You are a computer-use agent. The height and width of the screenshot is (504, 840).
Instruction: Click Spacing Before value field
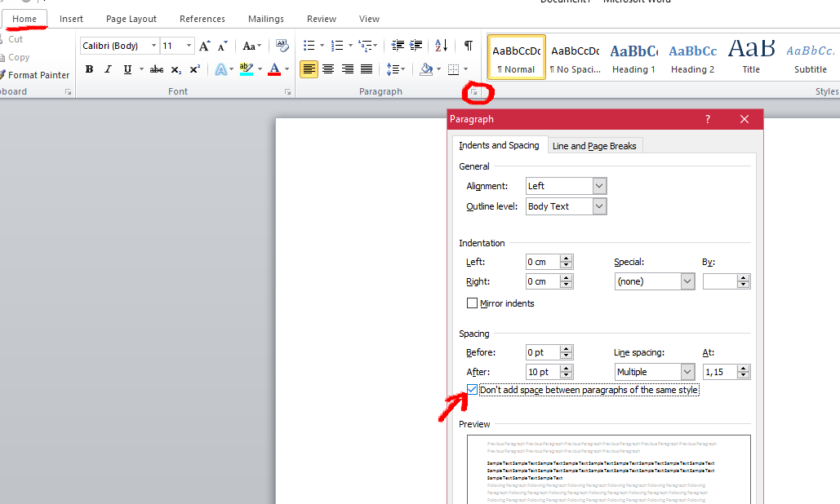pyautogui.click(x=543, y=352)
